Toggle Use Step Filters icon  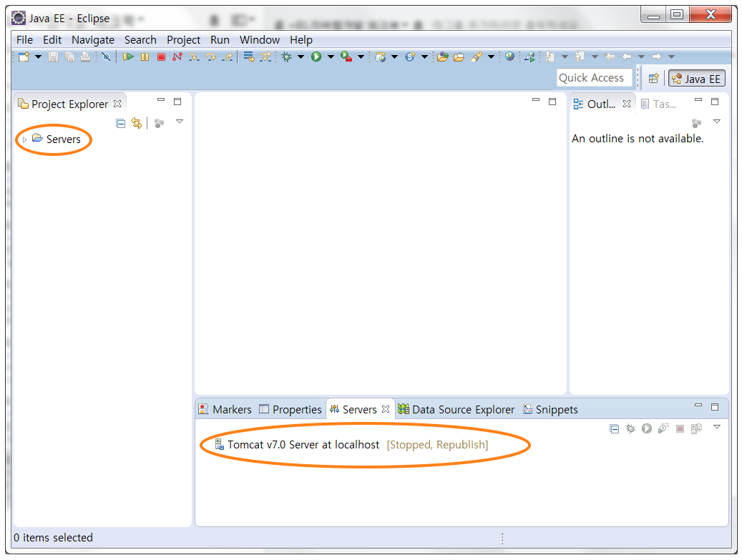(265, 57)
